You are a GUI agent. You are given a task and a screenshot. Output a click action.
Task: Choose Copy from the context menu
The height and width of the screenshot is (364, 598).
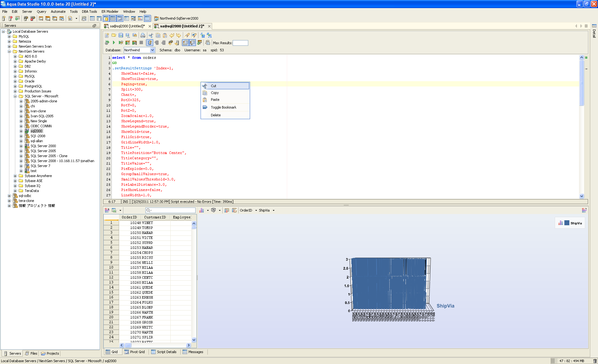[x=215, y=93]
